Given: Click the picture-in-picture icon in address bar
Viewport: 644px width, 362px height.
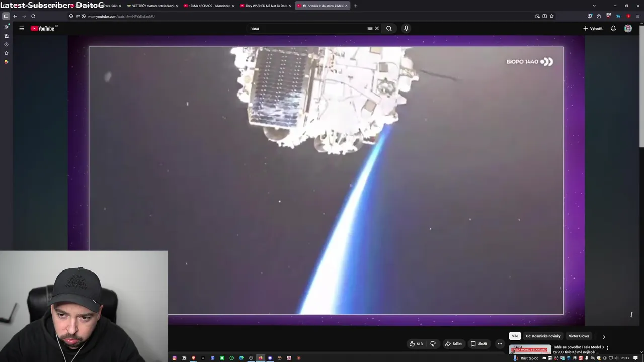Looking at the screenshot, I should [x=537, y=16].
